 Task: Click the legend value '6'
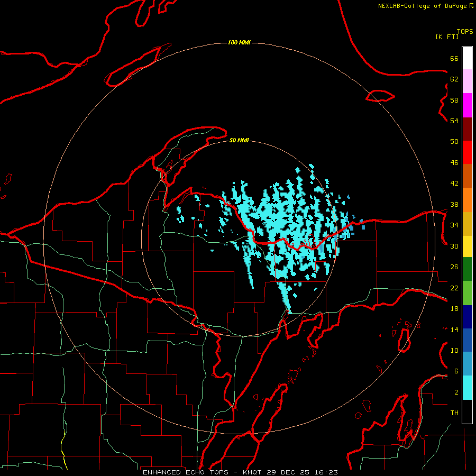(x=456, y=371)
